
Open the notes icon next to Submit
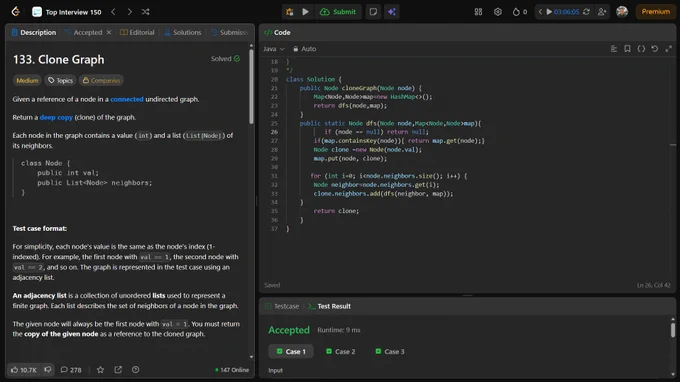pos(373,12)
